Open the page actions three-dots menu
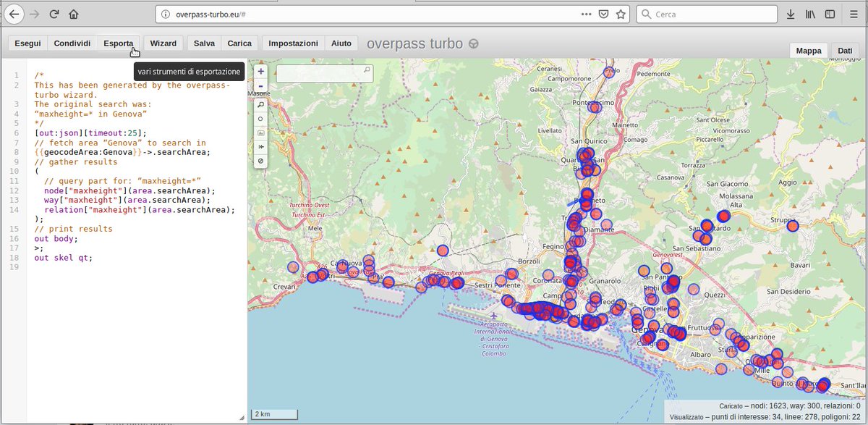Image resolution: width=868 pixels, height=425 pixels. (587, 14)
